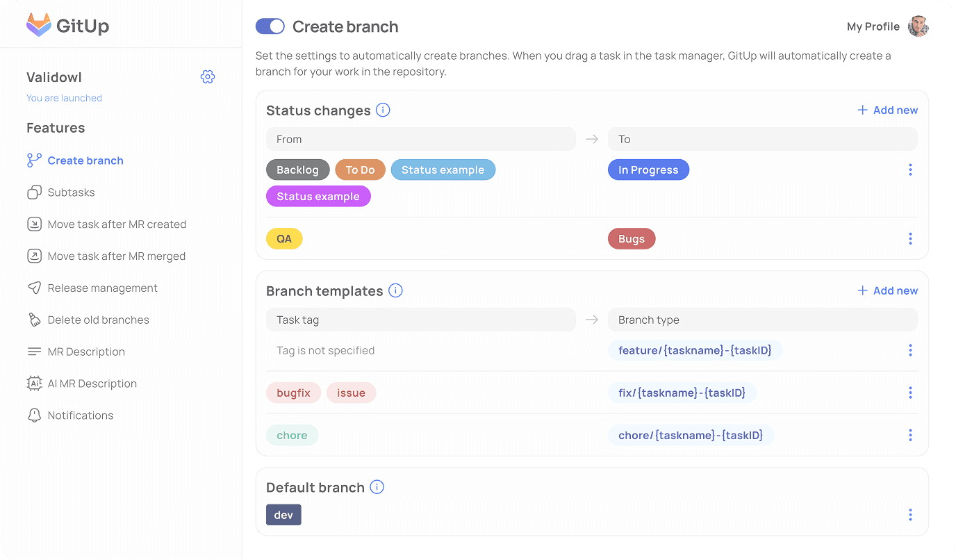Select the Create branch feature icon
Viewport: 956px width, 560px height.
click(x=34, y=160)
